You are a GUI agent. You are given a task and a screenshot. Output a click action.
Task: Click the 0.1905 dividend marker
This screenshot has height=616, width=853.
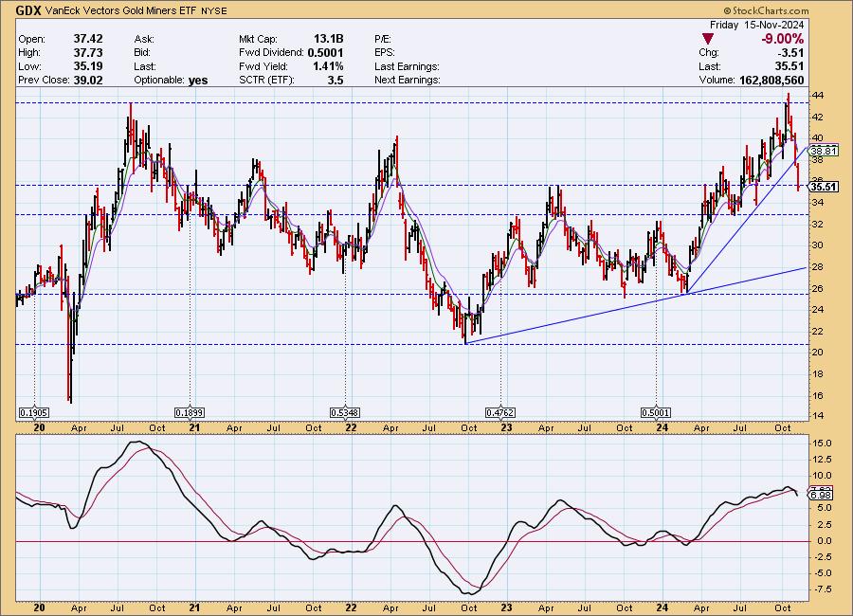(34, 413)
